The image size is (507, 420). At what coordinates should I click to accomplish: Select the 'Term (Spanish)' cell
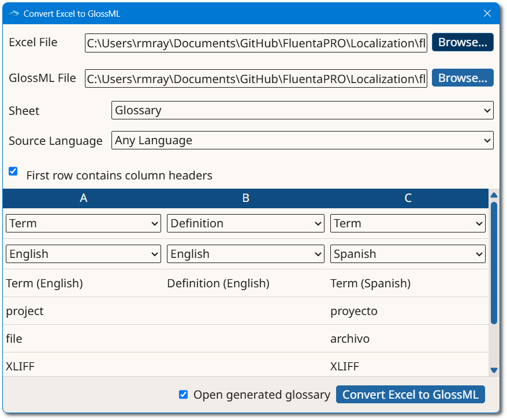pyautogui.click(x=408, y=283)
